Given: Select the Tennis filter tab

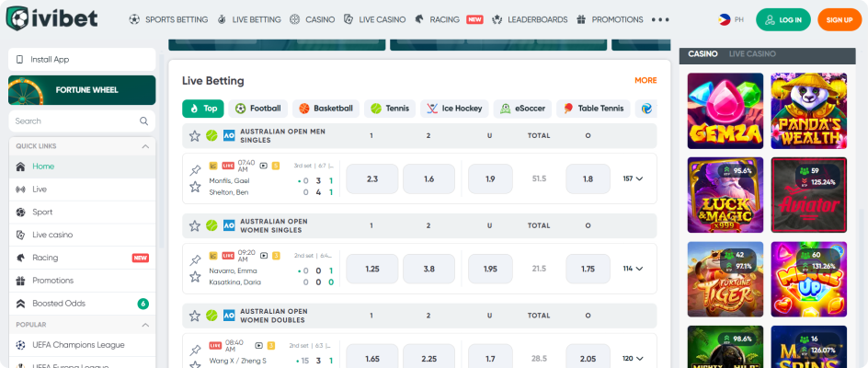Looking at the screenshot, I should [390, 109].
